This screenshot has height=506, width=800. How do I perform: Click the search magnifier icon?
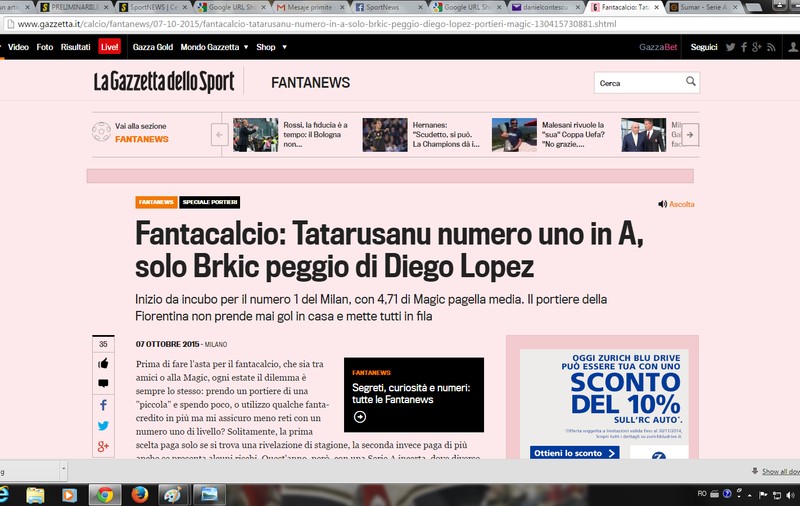click(691, 81)
